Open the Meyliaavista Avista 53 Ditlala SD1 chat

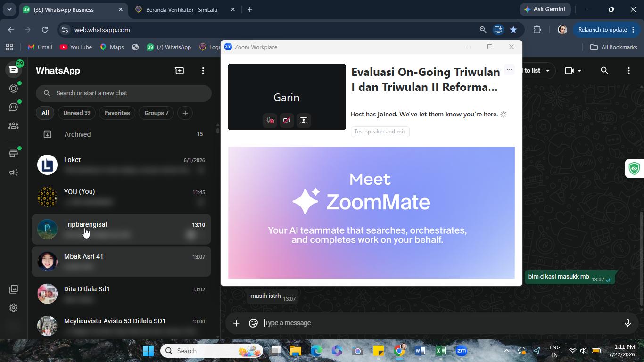click(122, 326)
